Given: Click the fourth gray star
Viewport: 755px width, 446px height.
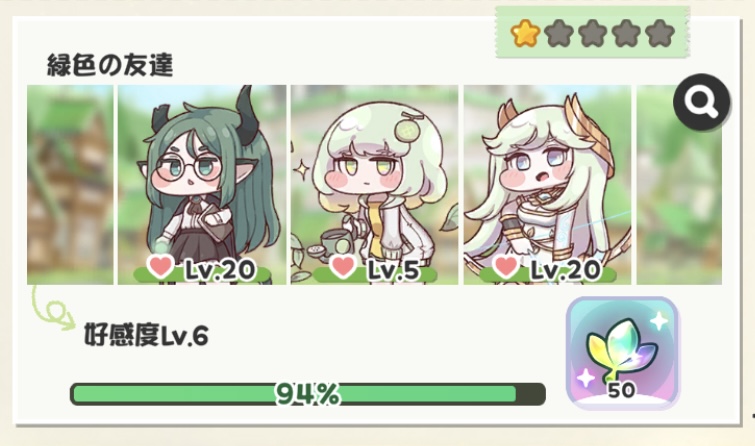Looking at the screenshot, I should click(x=626, y=33).
